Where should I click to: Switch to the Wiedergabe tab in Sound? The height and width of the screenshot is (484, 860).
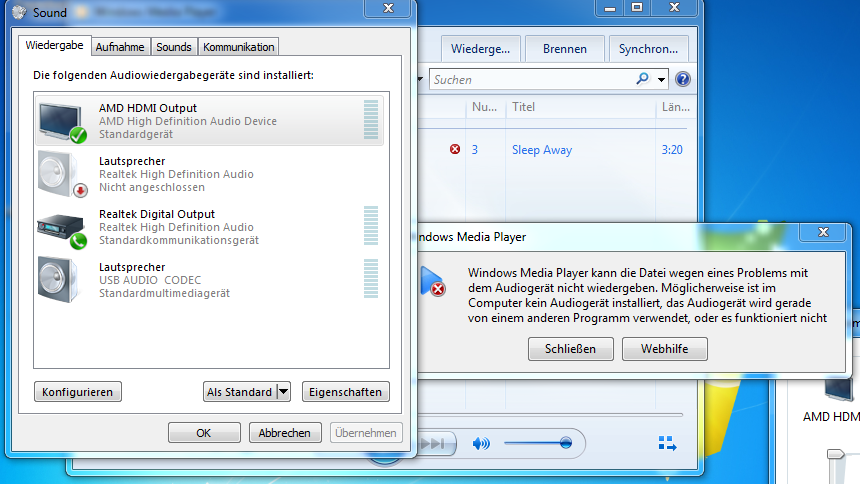[54, 46]
